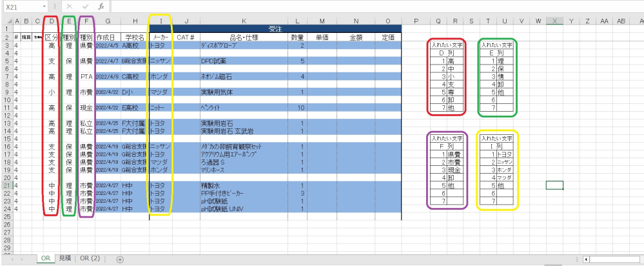Click the 2022/4/7 date cell
This screenshot has height=266, width=644.
pyautogui.click(x=108, y=61)
